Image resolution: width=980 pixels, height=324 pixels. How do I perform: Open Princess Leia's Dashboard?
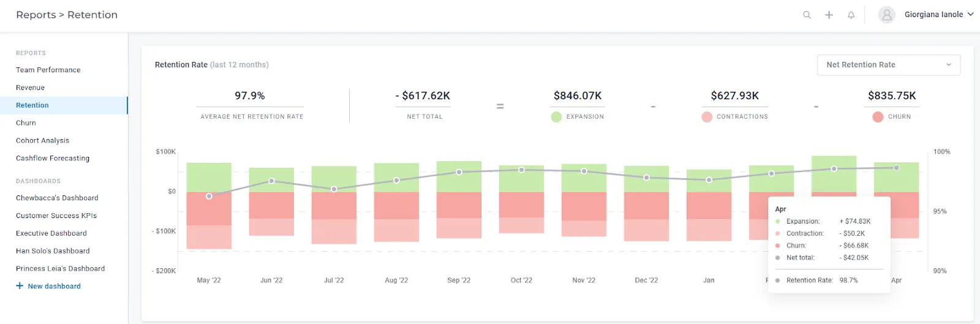60,269
